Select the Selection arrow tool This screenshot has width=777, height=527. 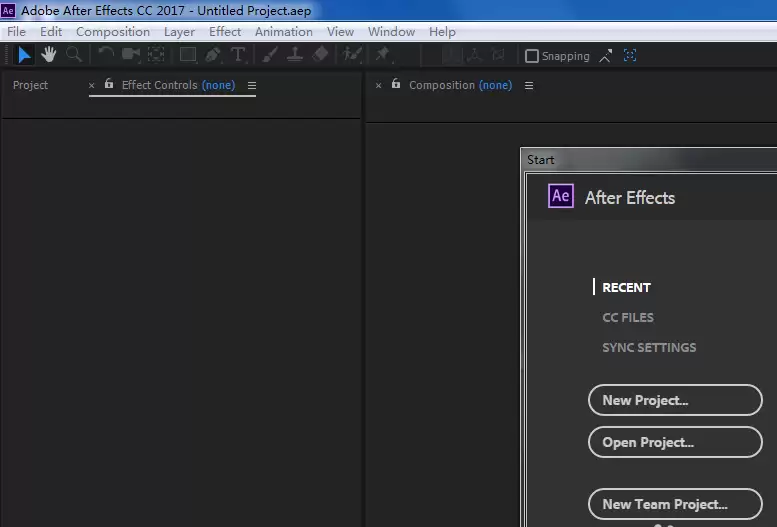pos(24,55)
